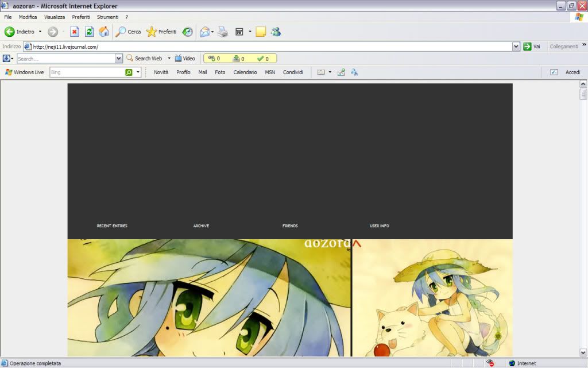Click the Vai go button
The width and height of the screenshot is (588, 368).
[532, 47]
